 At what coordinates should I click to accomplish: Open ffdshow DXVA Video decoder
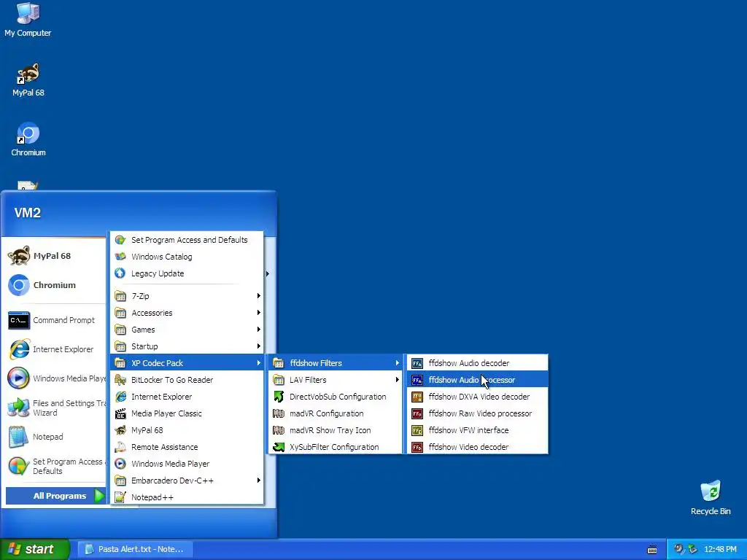coord(477,396)
